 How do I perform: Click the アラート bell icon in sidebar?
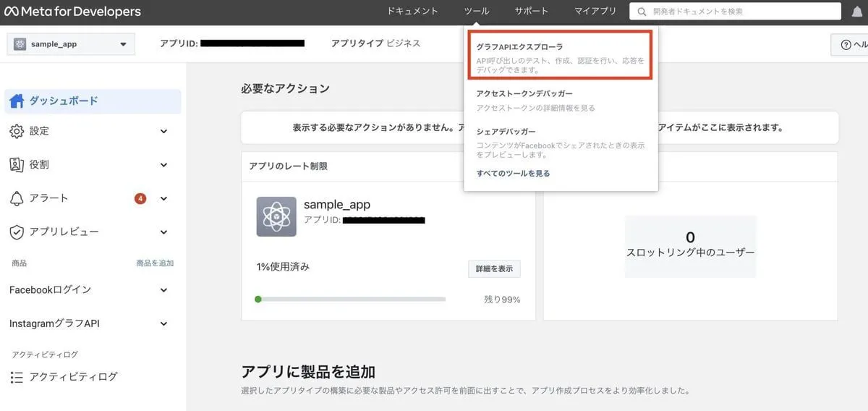pos(17,198)
